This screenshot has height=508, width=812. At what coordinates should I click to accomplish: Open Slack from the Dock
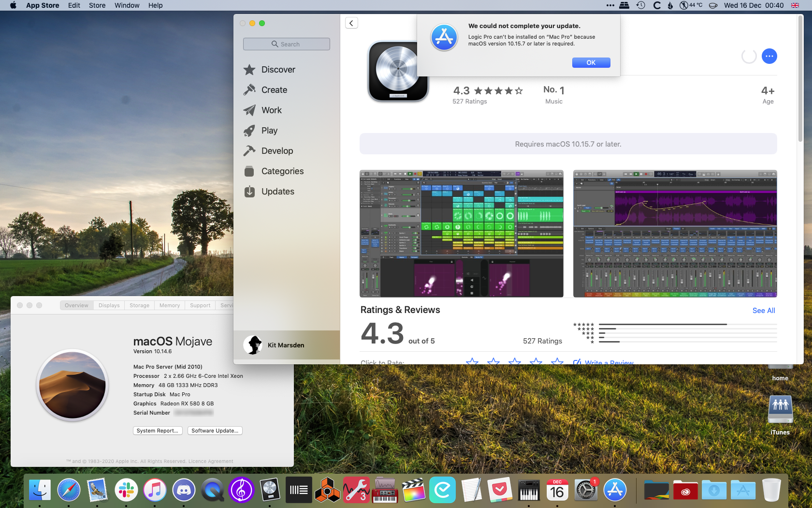126,491
